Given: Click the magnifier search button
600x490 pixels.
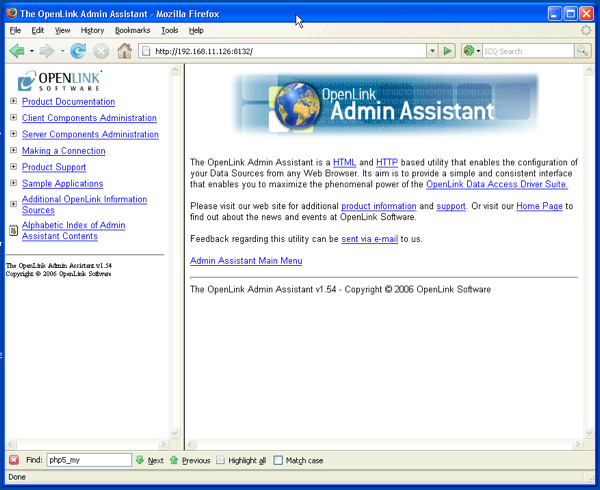Looking at the screenshot, I should click(582, 50).
